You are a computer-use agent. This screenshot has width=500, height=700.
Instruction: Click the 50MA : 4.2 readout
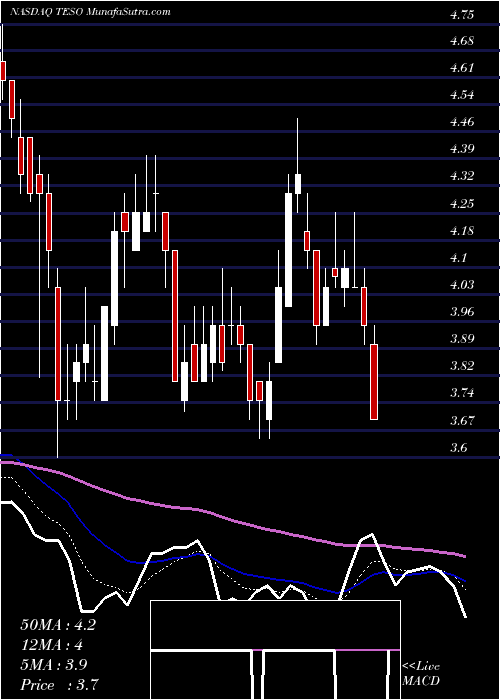(58, 625)
